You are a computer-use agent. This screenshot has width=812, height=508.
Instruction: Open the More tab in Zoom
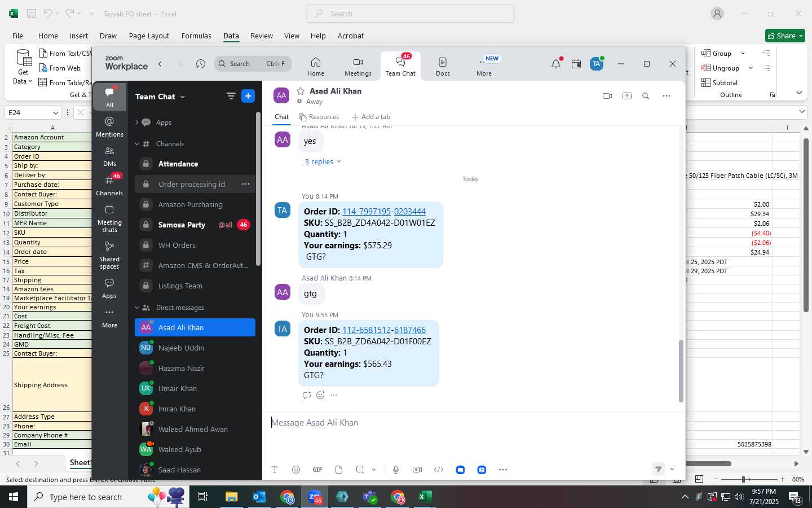coord(484,67)
